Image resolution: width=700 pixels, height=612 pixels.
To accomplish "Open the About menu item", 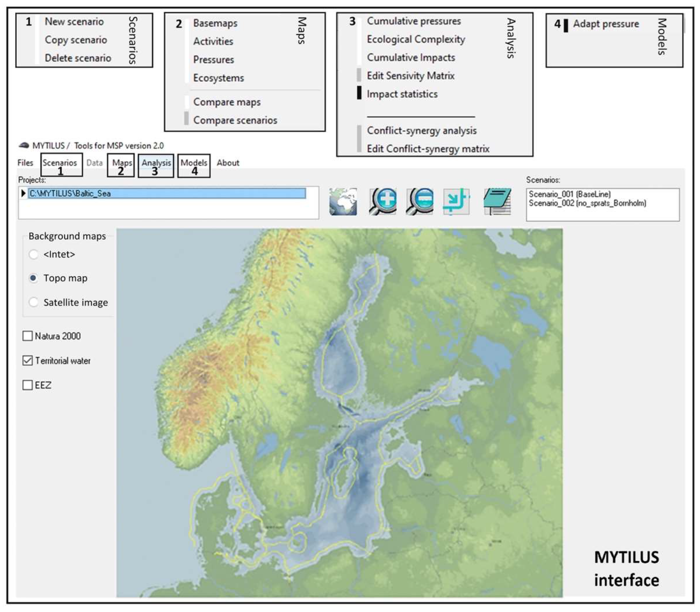I will pyautogui.click(x=228, y=163).
